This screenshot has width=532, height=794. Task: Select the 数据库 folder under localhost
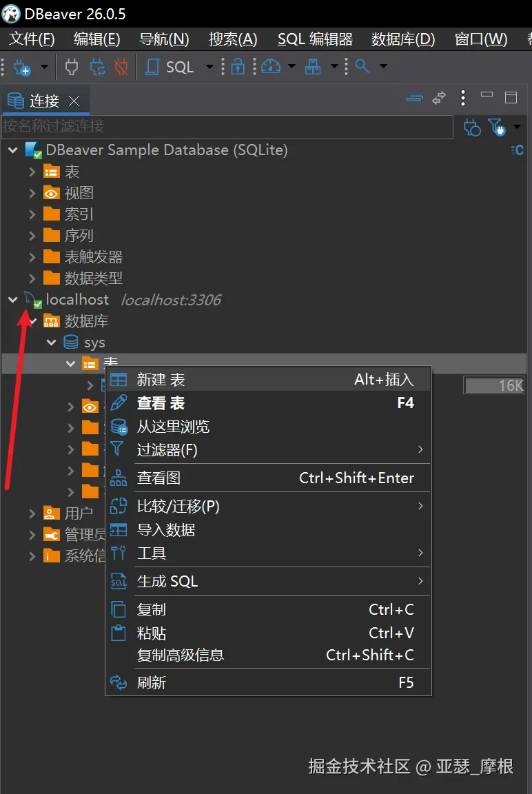86,321
